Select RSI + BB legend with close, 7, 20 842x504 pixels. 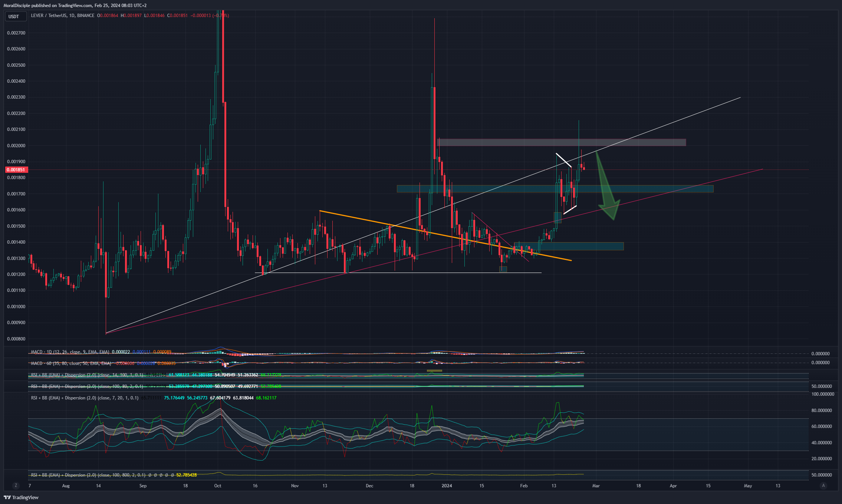(85, 398)
